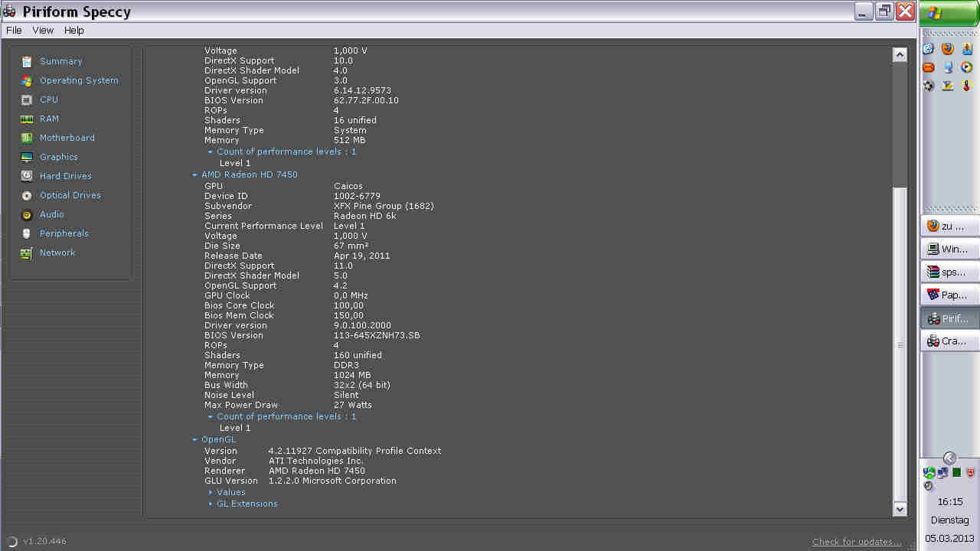Collapse the OpenGL section
The image size is (980, 551).
(195, 440)
